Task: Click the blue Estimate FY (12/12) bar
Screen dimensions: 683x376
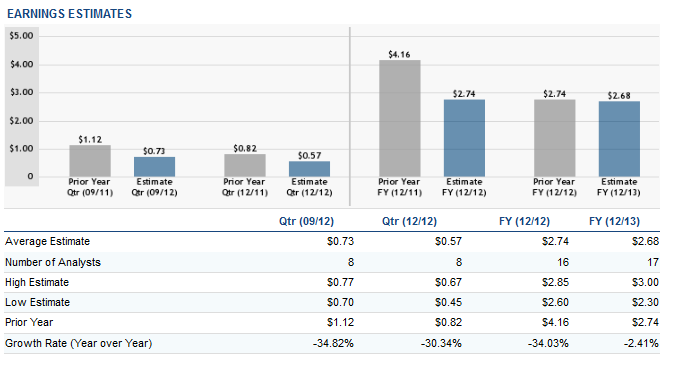Action: point(464,138)
